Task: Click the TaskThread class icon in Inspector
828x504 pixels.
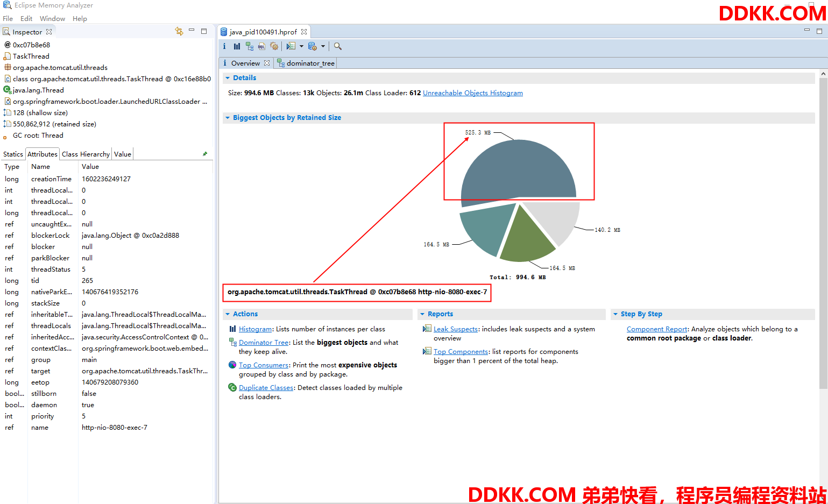Action: click(7, 56)
